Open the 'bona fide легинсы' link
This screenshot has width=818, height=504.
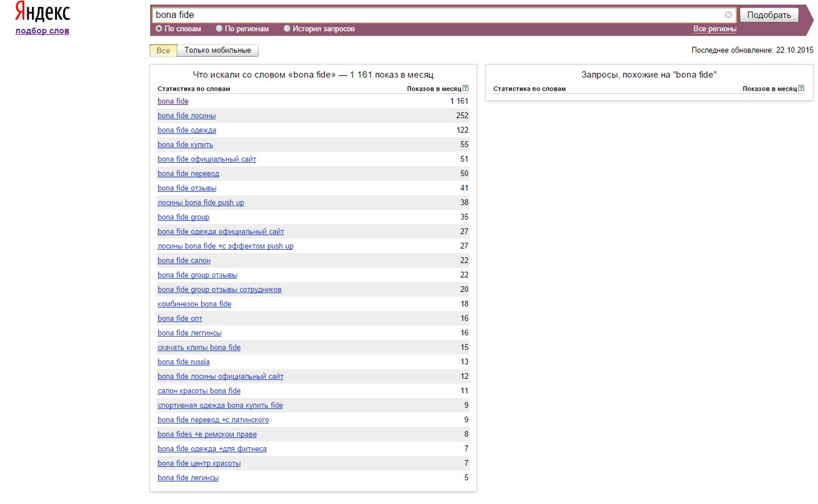[x=188, y=478]
